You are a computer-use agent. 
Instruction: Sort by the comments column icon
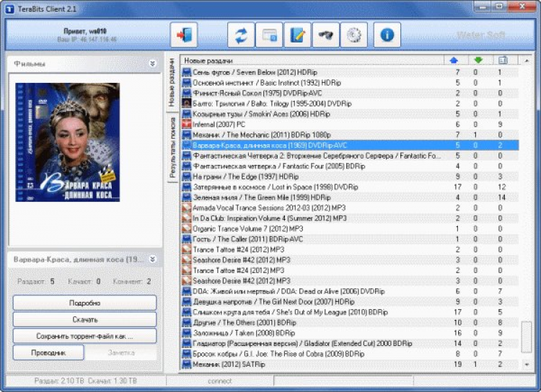(x=503, y=61)
